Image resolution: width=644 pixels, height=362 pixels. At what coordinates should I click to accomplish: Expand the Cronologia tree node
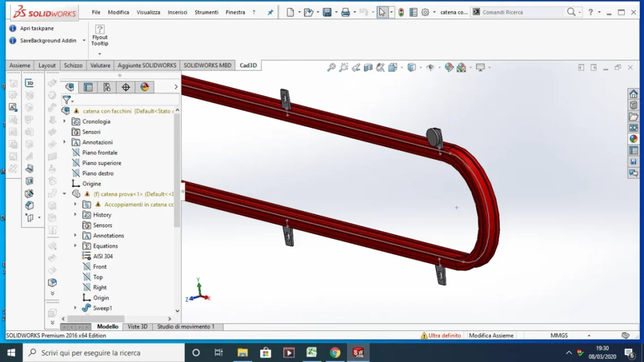(64, 122)
